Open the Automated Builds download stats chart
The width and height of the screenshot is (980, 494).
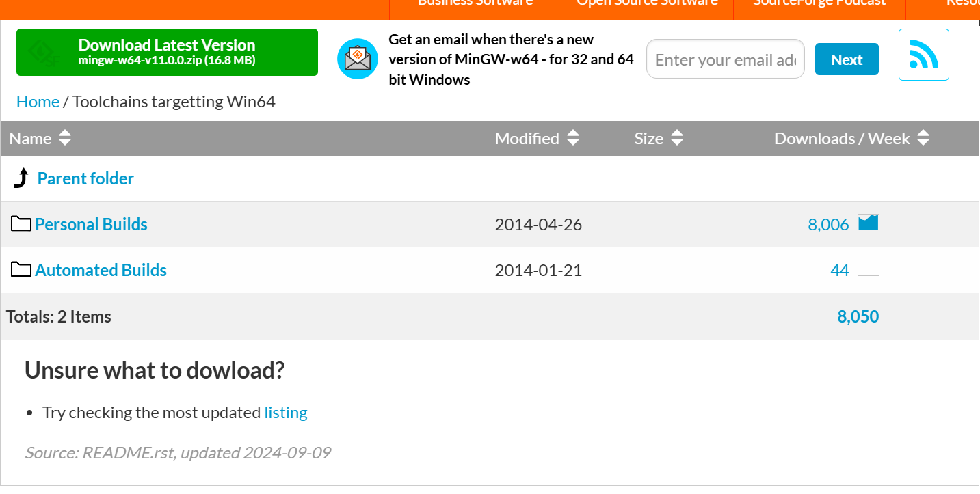(x=869, y=268)
